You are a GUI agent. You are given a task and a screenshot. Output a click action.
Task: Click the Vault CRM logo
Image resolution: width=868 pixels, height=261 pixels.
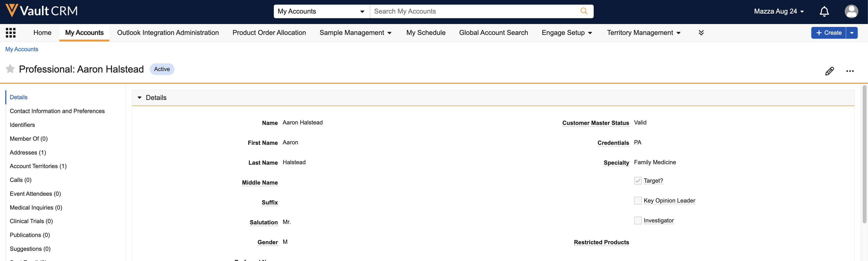42,11
